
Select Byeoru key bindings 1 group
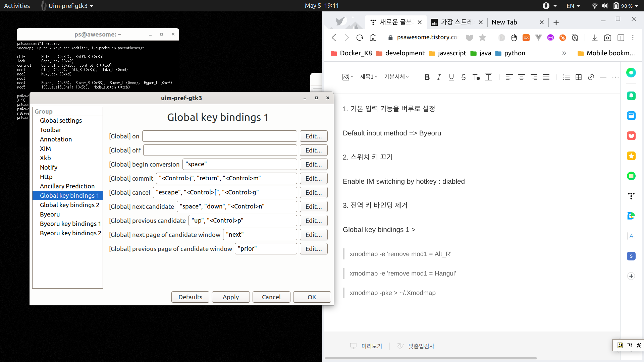[70, 224]
